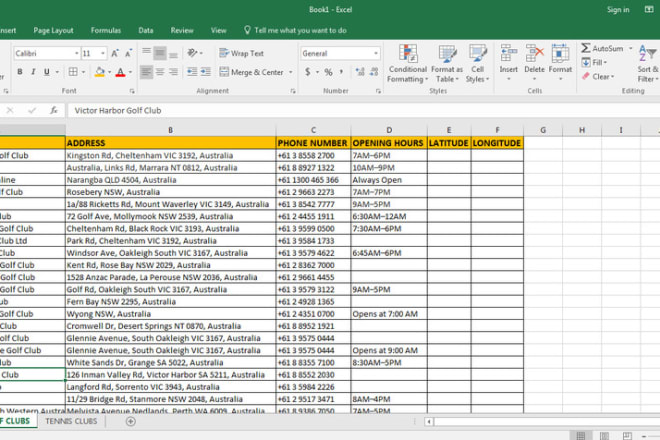Align text to bottom
Image resolution: width=660 pixels, height=440 pixels.
173,53
